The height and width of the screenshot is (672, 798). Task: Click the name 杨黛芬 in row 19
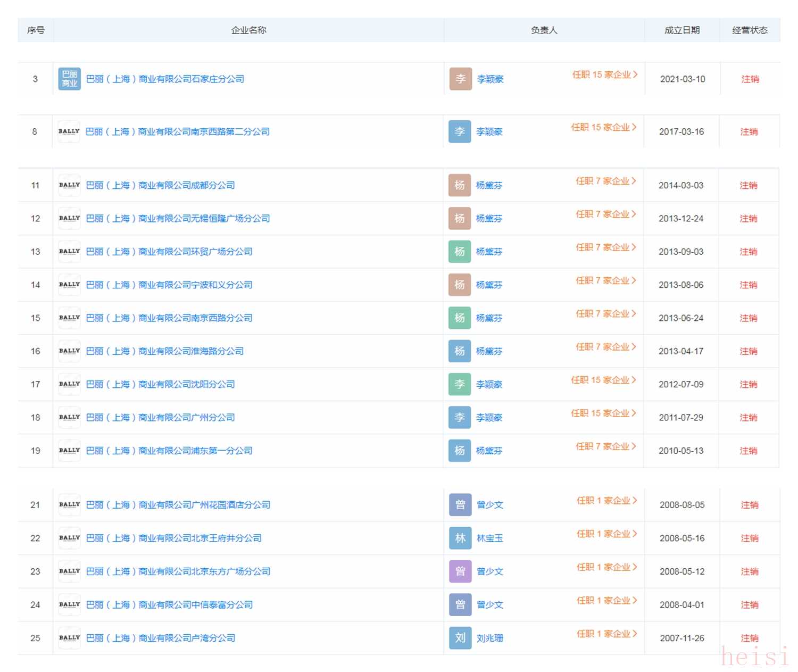coord(489,451)
